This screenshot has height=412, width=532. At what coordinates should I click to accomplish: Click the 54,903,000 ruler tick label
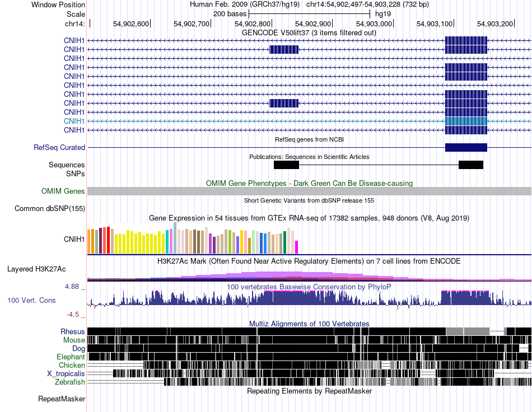click(x=374, y=24)
